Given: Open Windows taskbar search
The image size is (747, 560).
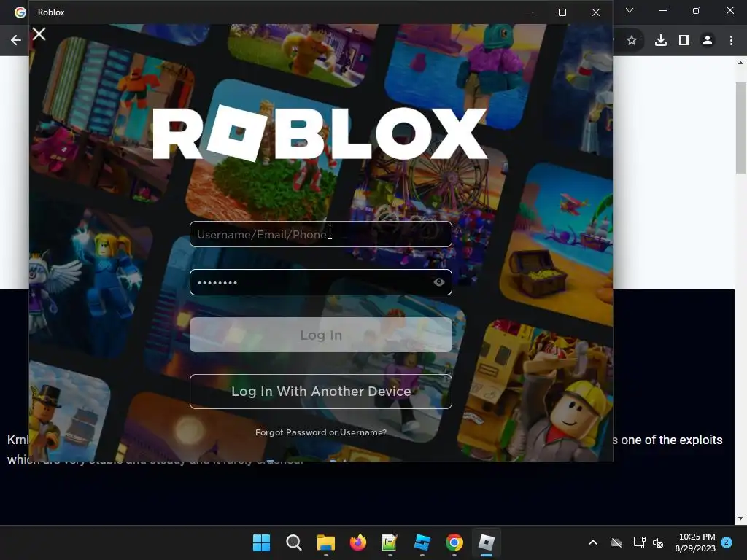Looking at the screenshot, I should point(293,542).
